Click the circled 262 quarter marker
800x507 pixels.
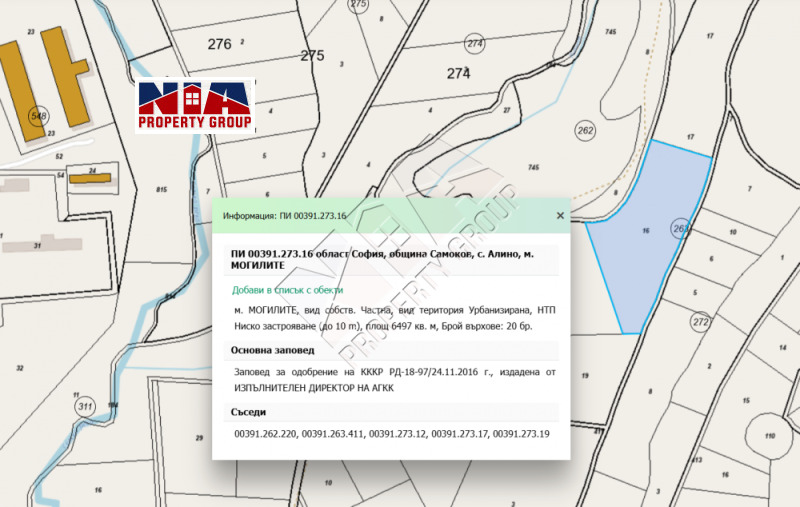pyautogui.click(x=585, y=131)
